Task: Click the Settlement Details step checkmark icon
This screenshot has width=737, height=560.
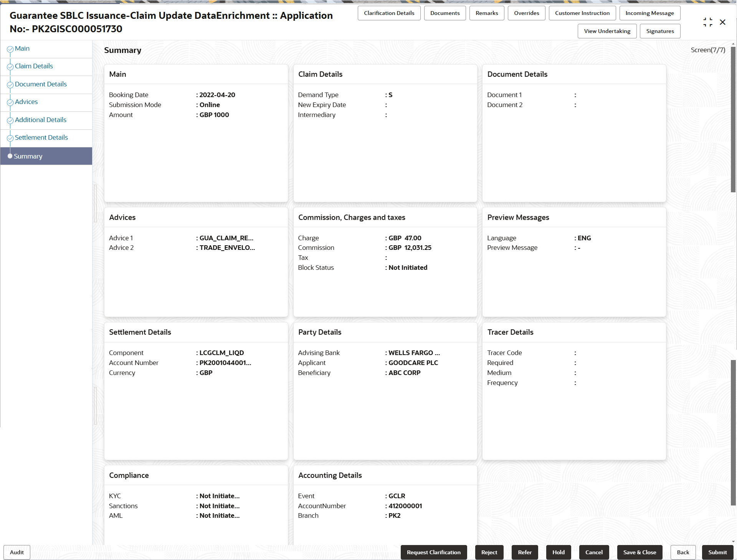Action: click(x=10, y=138)
